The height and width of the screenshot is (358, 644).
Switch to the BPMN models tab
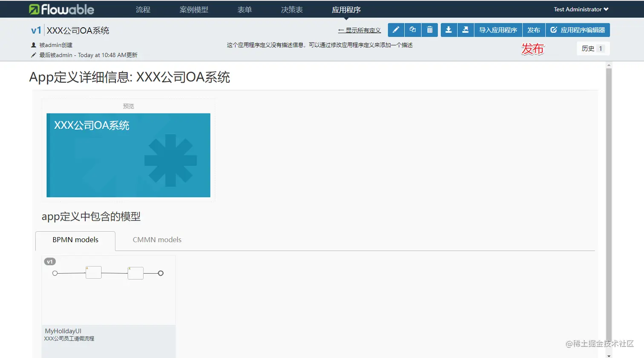[75, 241]
